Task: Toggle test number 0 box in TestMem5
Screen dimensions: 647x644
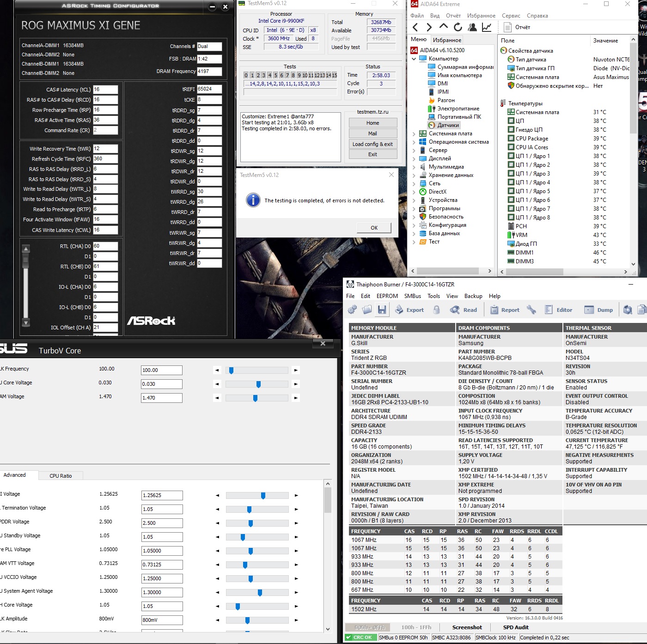Action: pyautogui.click(x=246, y=75)
